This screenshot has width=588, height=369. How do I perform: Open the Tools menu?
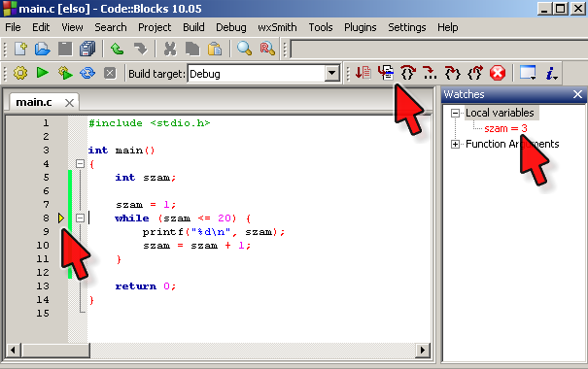point(321,27)
